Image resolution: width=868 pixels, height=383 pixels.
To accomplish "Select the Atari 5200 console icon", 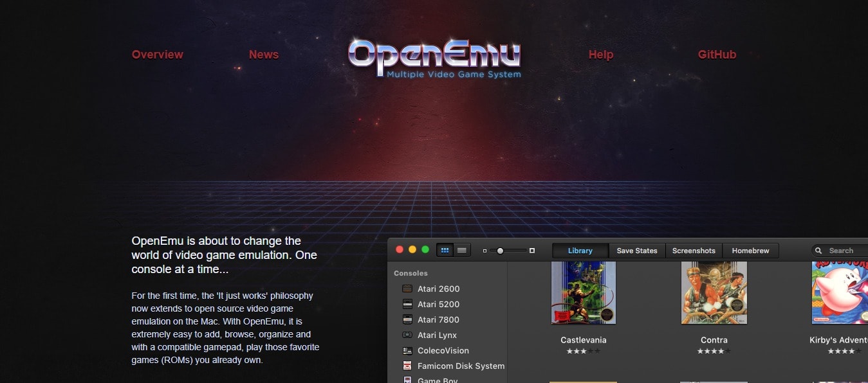I will (407, 305).
